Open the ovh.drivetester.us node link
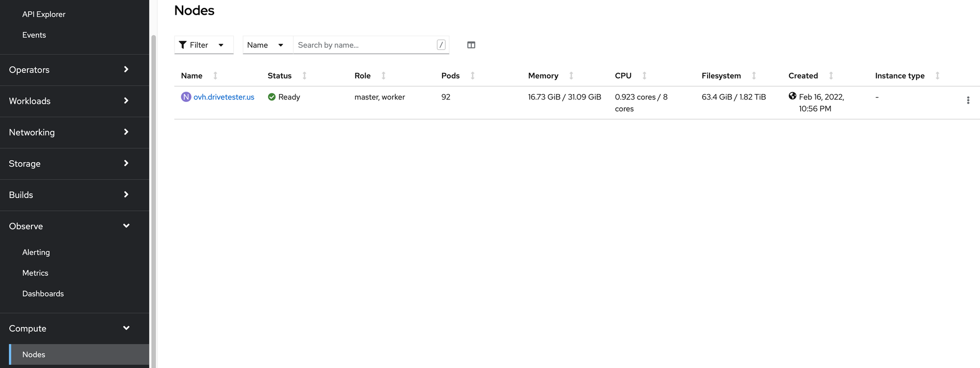The height and width of the screenshot is (368, 980). pos(223,97)
